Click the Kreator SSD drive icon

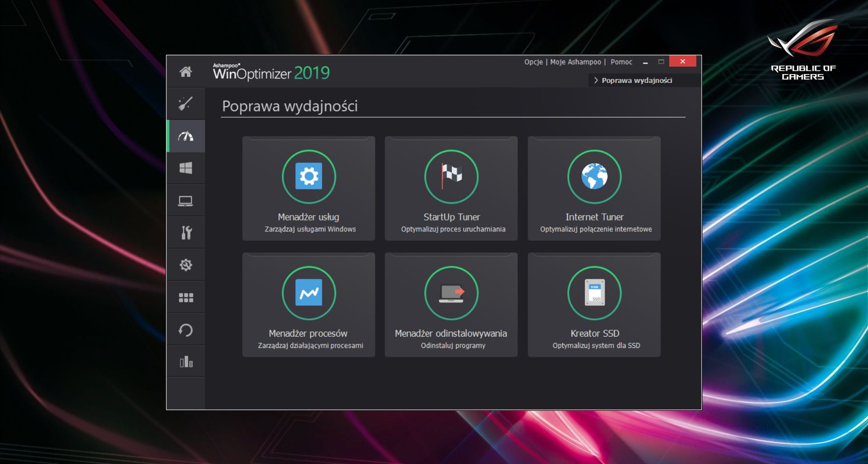(594, 293)
